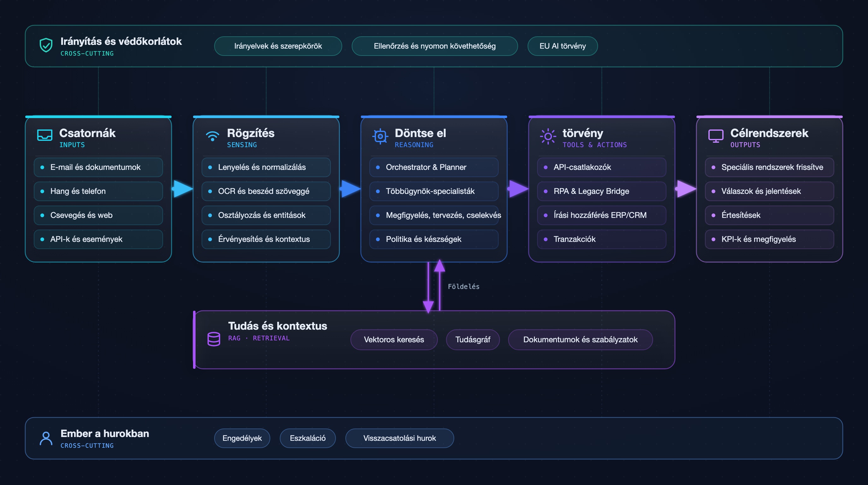Image resolution: width=868 pixels, height=485 pixels.
Task: Click the person icon beside Ember a hurokban
Action: tap(46, 438)
